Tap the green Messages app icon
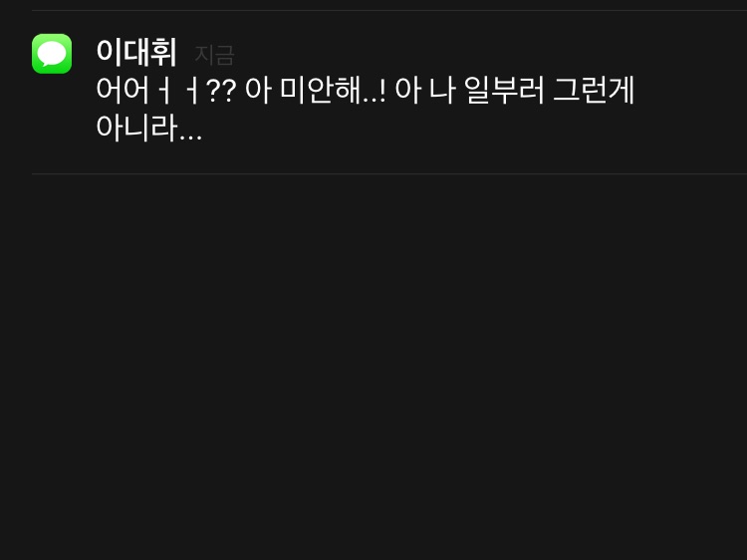747x560 pixels. tap(52, 54)
